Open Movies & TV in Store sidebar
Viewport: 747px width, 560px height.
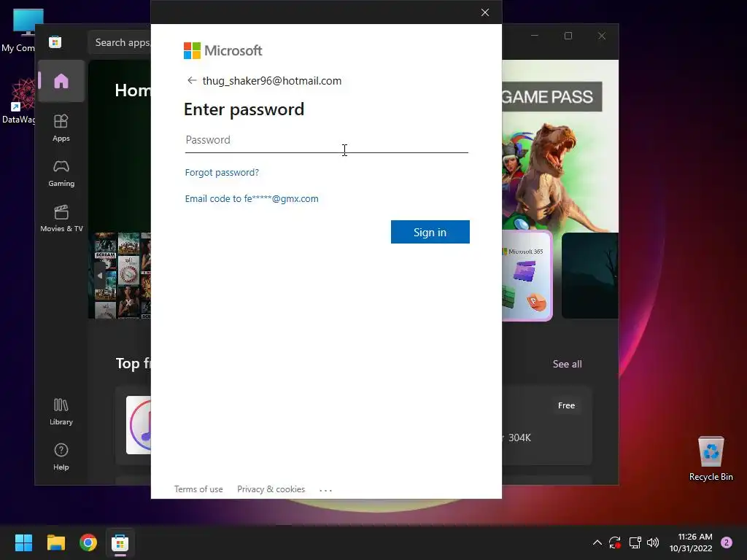tap(61, 219)
